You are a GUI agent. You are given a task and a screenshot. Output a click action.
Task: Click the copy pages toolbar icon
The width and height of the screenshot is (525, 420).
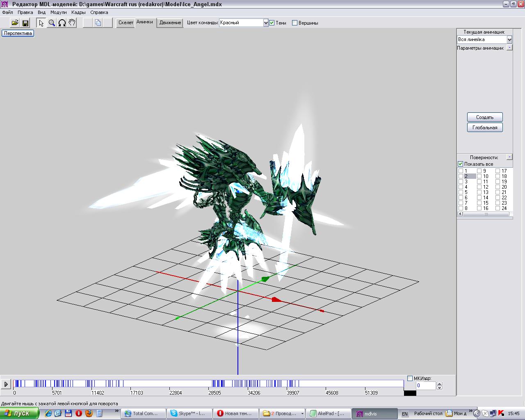(x=98, y=23)
